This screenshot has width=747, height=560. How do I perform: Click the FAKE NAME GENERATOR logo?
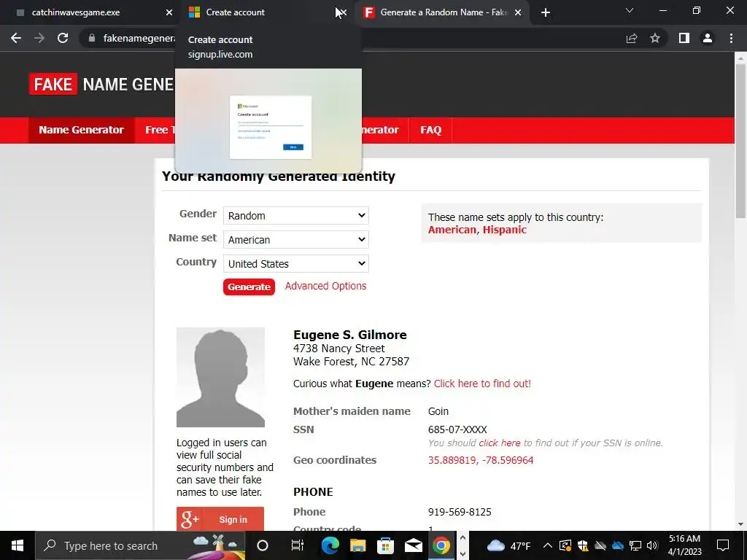point(101,85)
